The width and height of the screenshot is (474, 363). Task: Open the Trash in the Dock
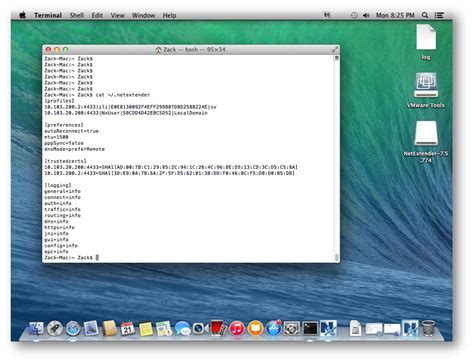[429, 328]
